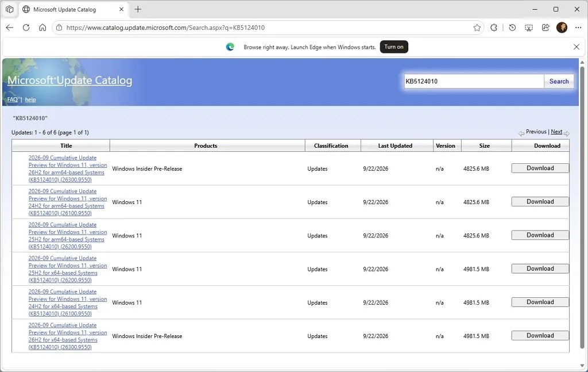This screenshot has width=588, height=372.
Task: Add page to favorites star icon
Action: point(477,28)
